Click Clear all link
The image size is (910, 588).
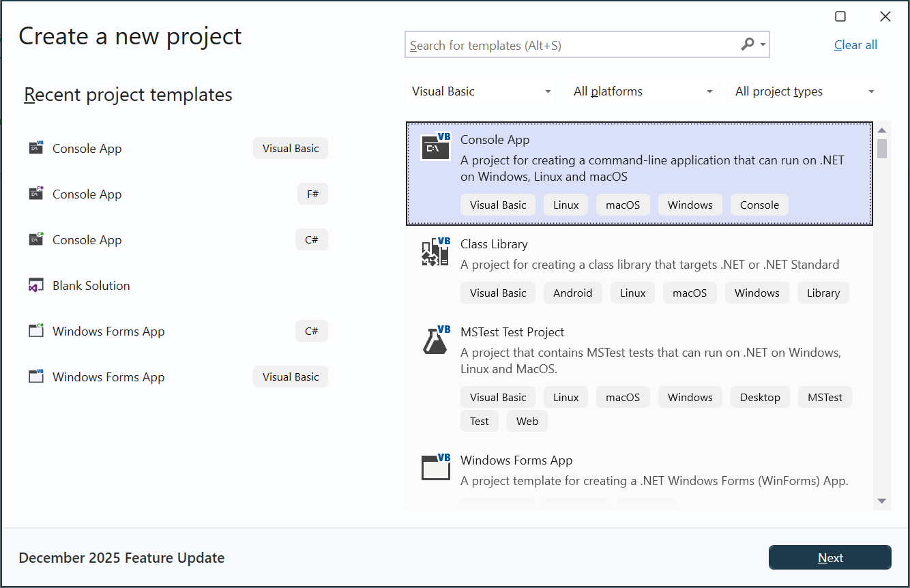855,45
